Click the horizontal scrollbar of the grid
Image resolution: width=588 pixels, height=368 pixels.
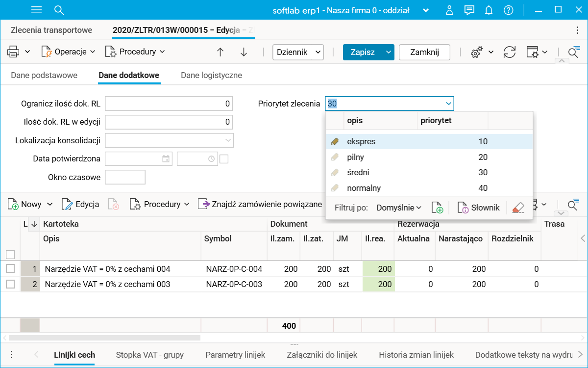pos(104,338)
